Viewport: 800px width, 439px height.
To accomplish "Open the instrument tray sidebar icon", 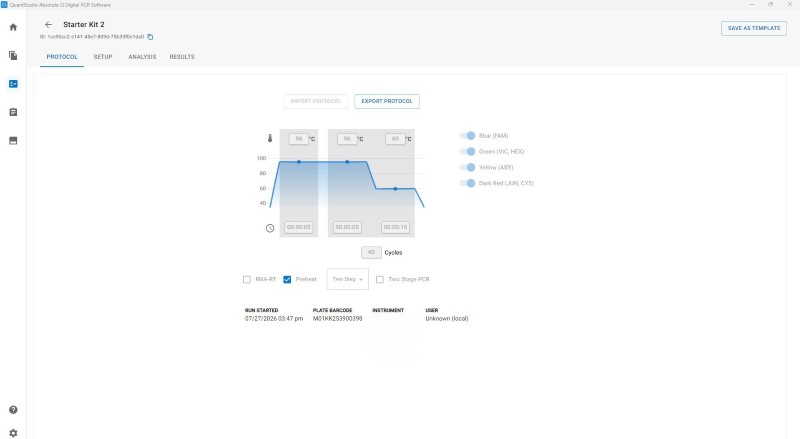I will 13,140.
